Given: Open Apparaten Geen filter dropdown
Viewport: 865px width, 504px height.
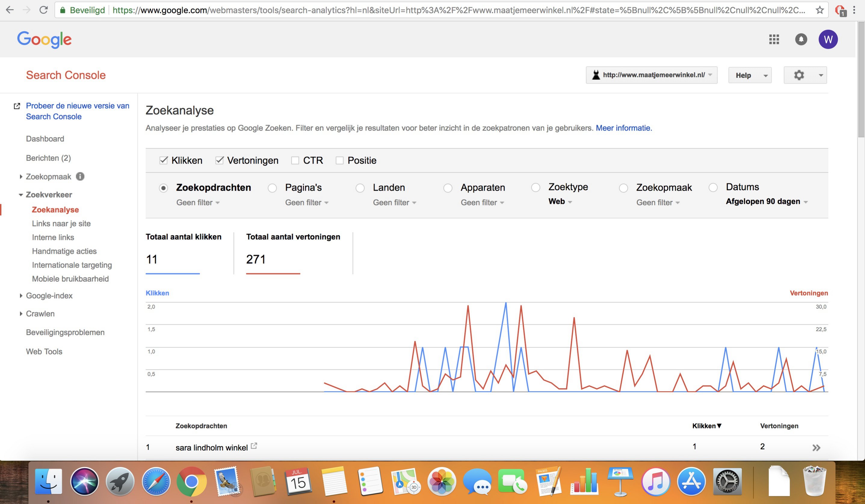Looking at the screenshot, I should coord(482,203).
